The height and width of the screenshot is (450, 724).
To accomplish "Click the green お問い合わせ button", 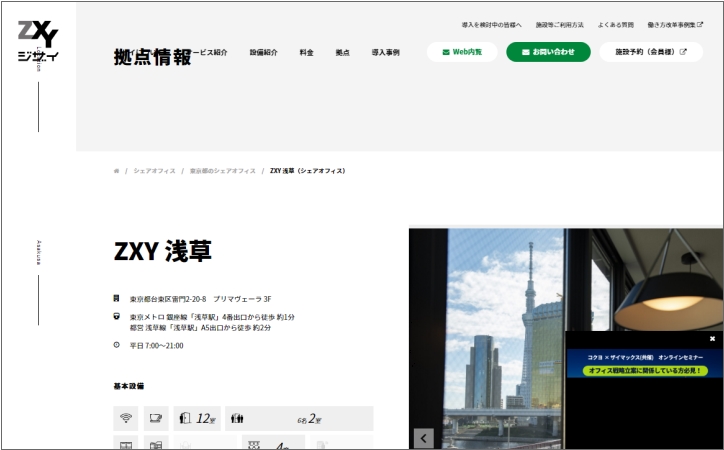I will tap(549, 52).
